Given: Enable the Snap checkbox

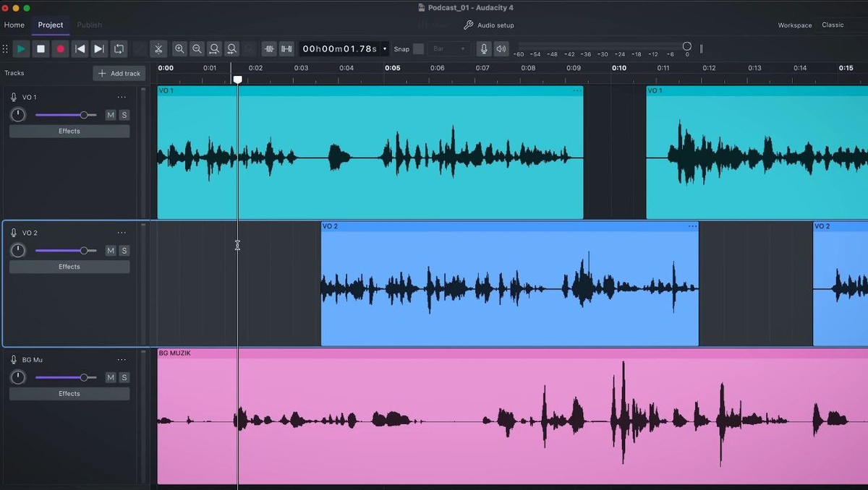Looking at the screenshot, I should tap(418, 49).
